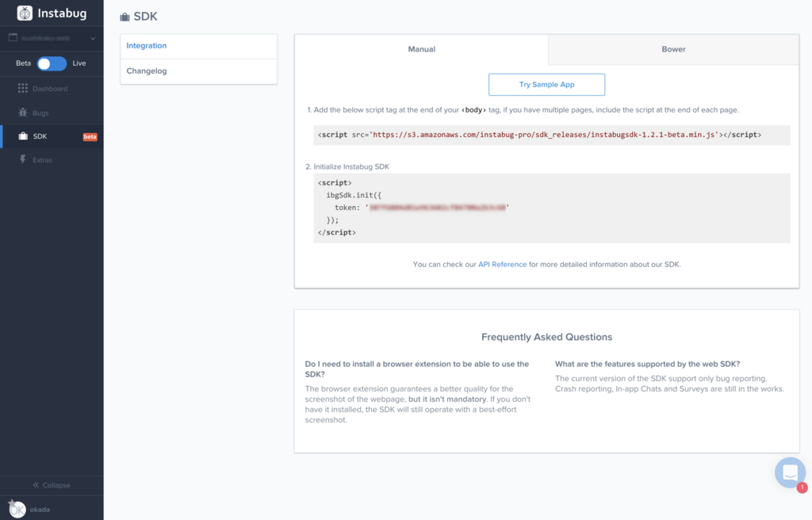Click the app window icon in sidebar selector

click(x=13, y=38)
